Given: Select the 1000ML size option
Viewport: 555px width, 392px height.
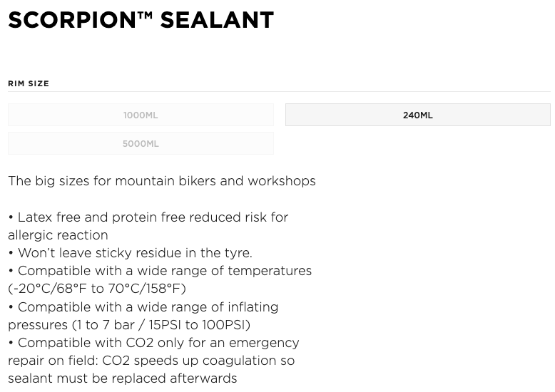Looking at the screenshot, I should point(141,115).
